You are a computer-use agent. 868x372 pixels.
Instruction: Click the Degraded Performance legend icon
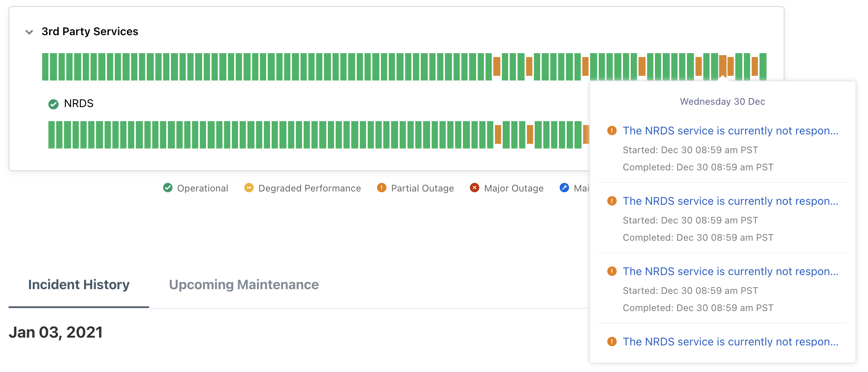click(249, 188)
